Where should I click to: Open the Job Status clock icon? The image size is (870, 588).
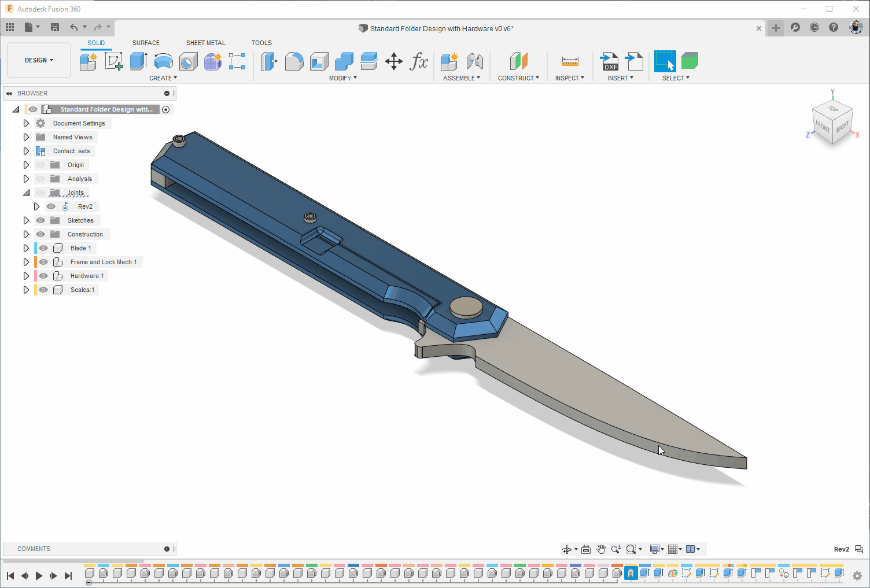pos(814,27)
